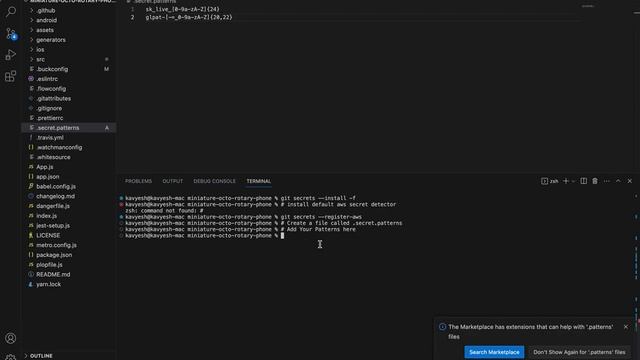
Task: Split the terminal panel
Action: point(584,181)
